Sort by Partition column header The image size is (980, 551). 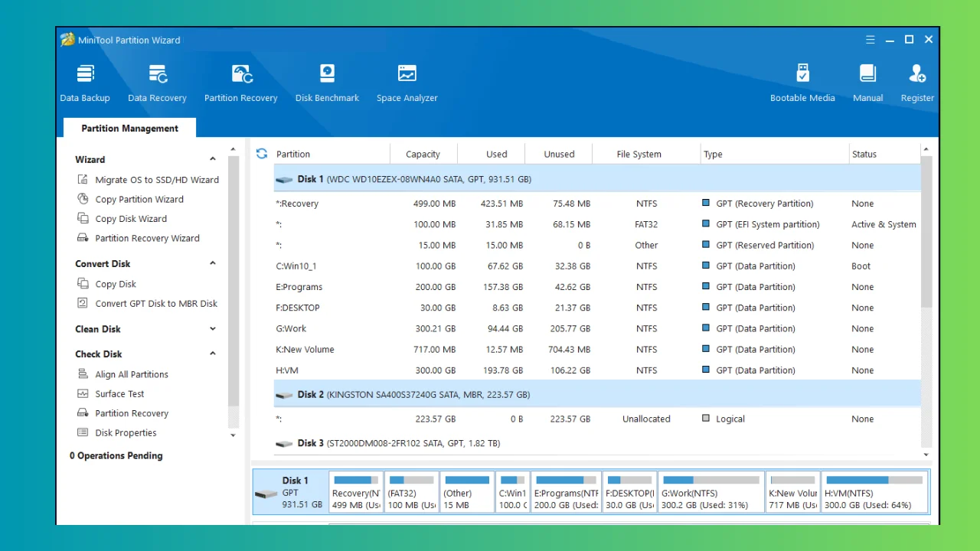[331, 154]
